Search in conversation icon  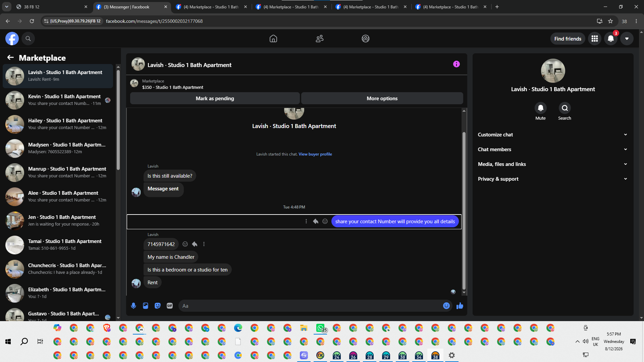tap(565, 108)
